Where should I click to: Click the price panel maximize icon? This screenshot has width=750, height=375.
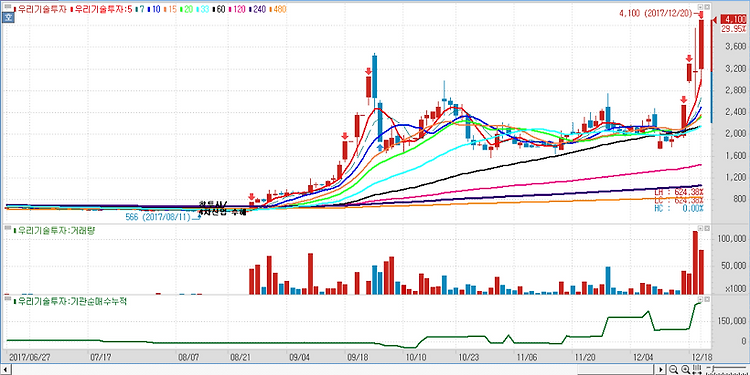click(700, 7)
